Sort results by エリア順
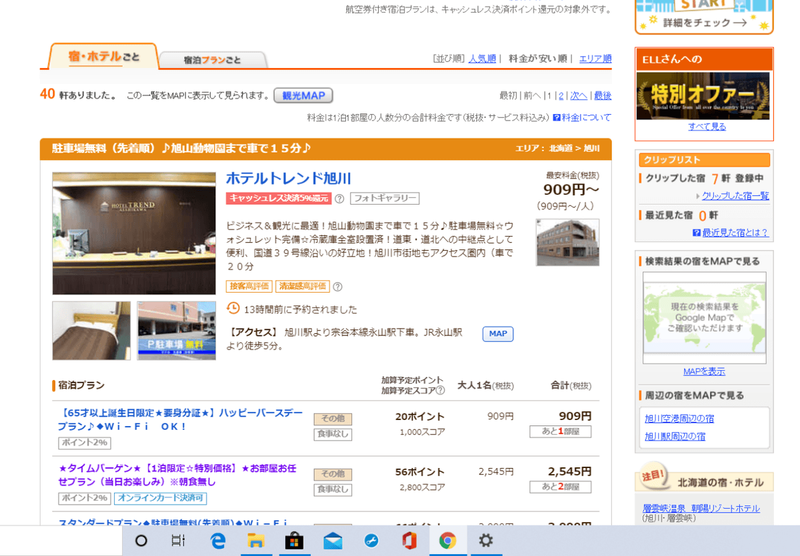800x556 pixels. coord(595,59)
